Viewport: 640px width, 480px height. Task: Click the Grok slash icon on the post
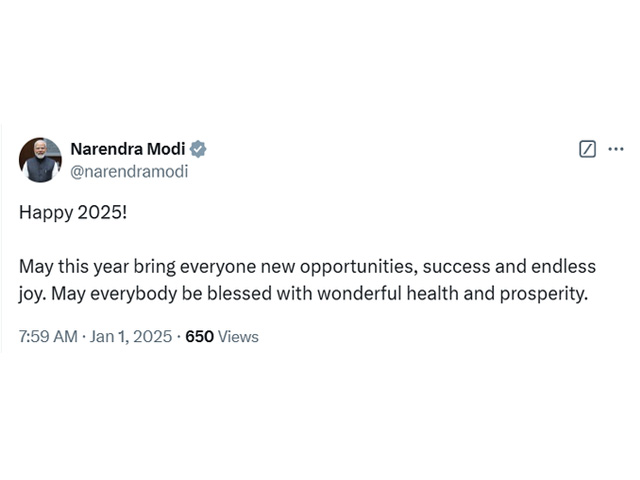click(x=587, y=149)
